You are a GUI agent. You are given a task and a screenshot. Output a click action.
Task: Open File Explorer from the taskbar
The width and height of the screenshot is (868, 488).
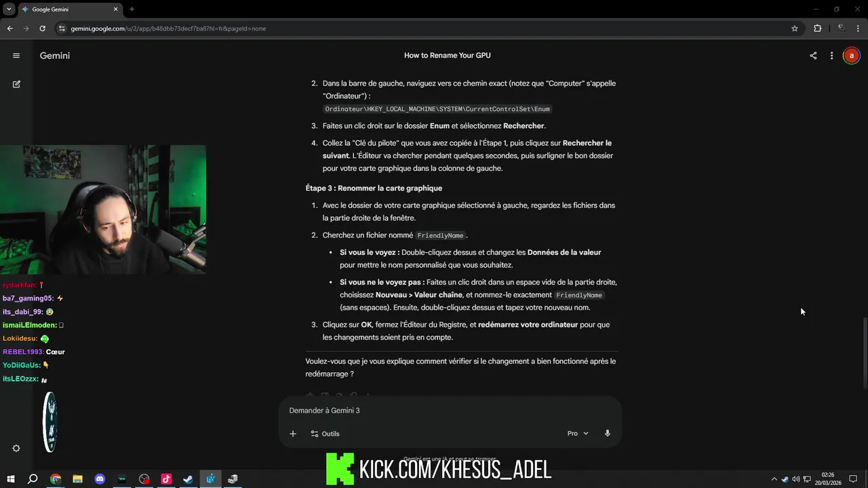click(x=77, y=479)
